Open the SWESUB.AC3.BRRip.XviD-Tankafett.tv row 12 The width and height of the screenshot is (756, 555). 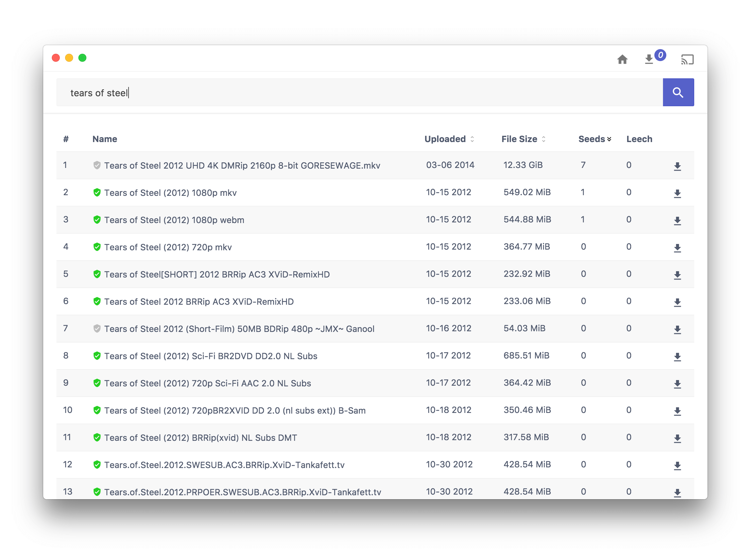(x=224, y=465)
